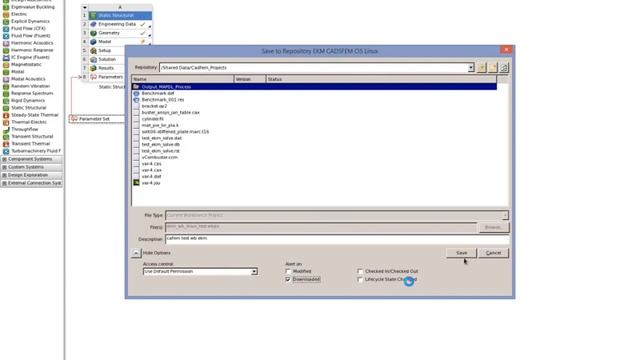Click the new folder icon in save dialog
Image resolution: width=640 pixels, height=360 pixels.
[x=493, y=68]
